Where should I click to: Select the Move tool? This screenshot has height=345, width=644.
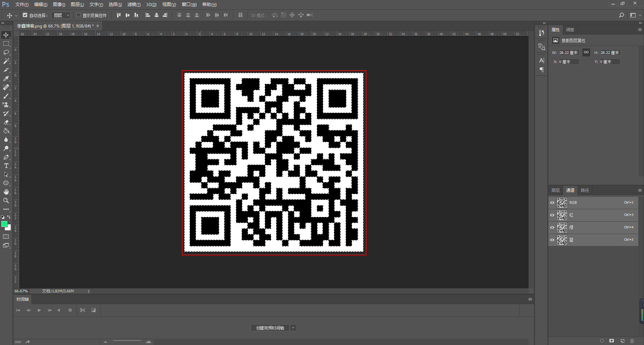[x=6, y=35]
